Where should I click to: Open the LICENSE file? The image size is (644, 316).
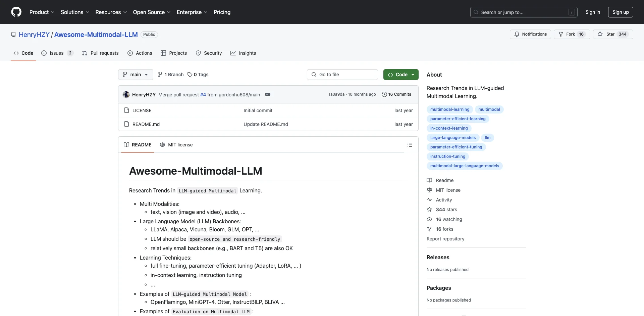click(142, 110)
